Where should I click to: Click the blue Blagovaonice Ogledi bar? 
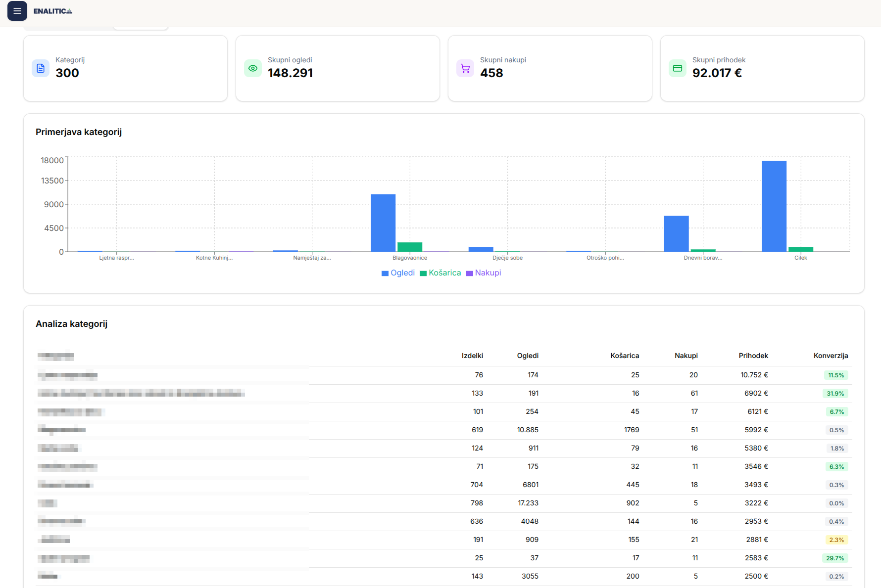(x=383, y=223)
